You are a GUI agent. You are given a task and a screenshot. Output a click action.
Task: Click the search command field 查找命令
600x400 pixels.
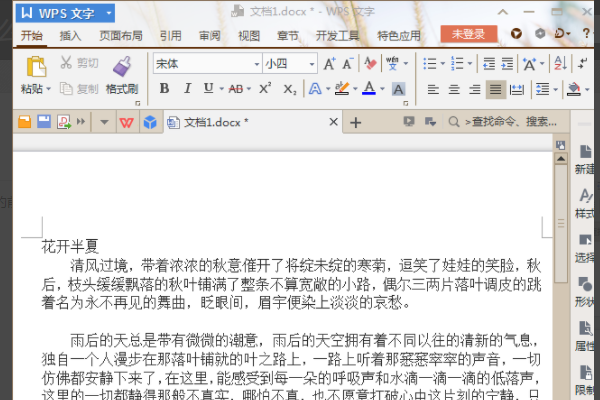pyautogui.click(x=504, y=122)
